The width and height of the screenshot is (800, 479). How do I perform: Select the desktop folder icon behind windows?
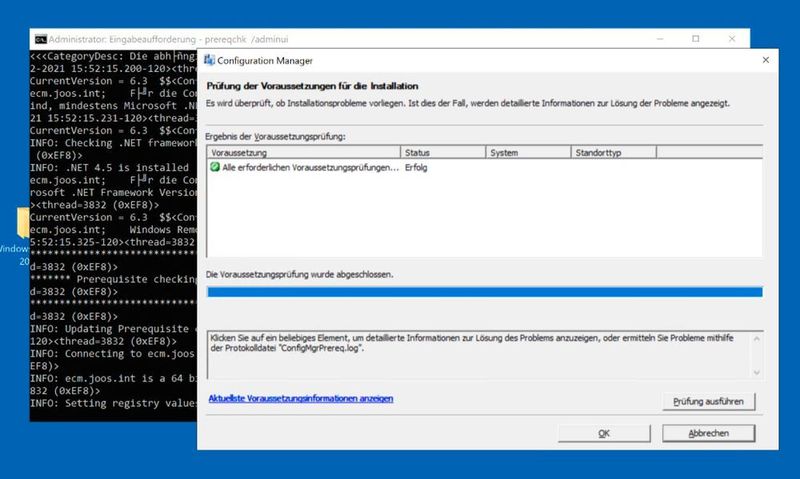(23, 222)
